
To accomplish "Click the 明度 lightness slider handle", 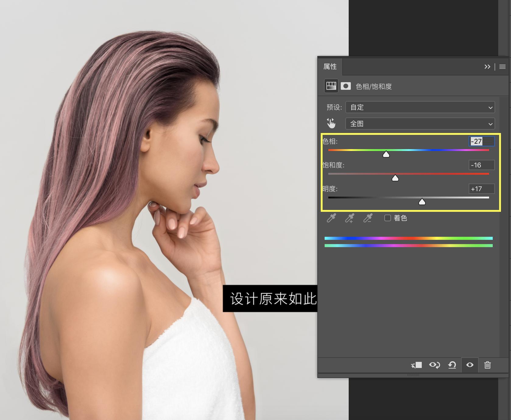I will pos(422,202).
